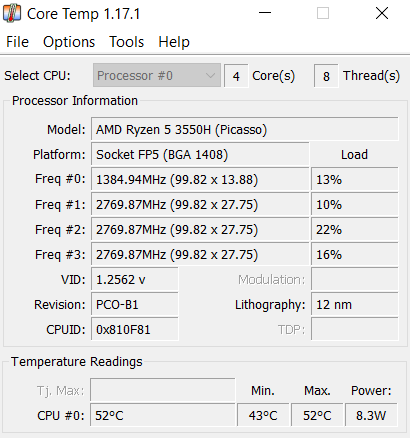Viewport: 410px width, 438px height.
Task: Click the CPUID field 0x810F81
Action: (x=135, y=329)
